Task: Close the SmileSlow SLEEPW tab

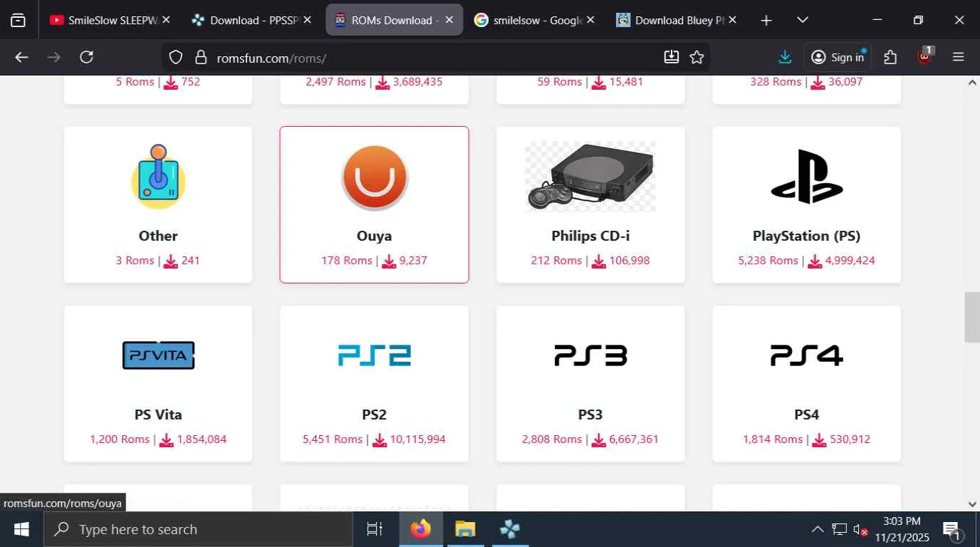Action: click(x=166, y=20)
